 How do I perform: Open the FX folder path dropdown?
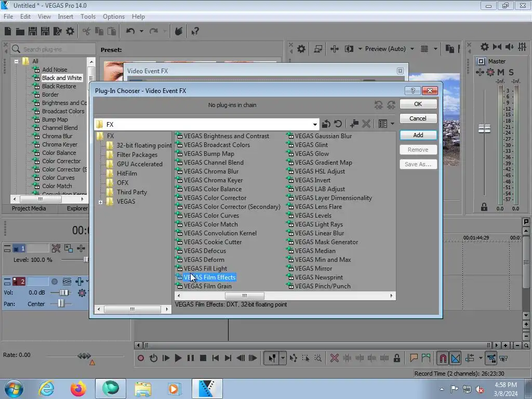click(315, 125)
